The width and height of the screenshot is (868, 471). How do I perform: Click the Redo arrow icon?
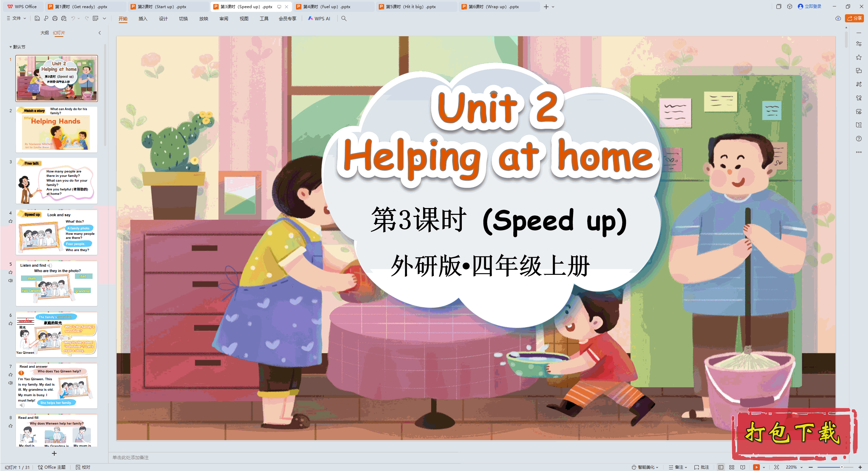point(87,18)
